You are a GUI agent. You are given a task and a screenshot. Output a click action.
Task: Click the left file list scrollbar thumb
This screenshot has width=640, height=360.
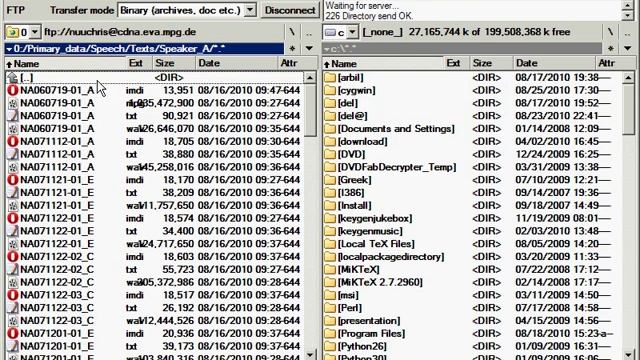click(x=310, y=110)
